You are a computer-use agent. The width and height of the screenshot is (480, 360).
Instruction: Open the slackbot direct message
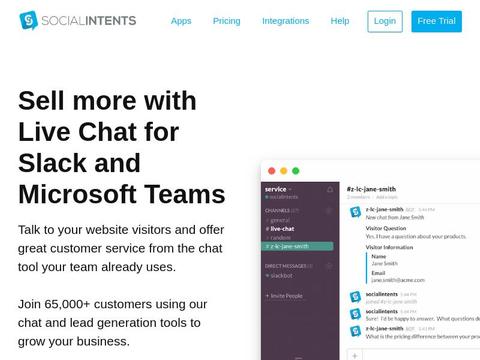279,276
